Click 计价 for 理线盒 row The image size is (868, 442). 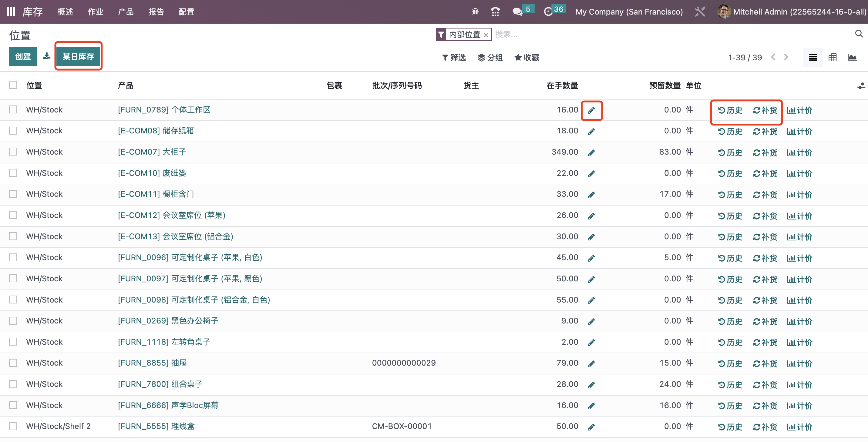coord(799,427)
